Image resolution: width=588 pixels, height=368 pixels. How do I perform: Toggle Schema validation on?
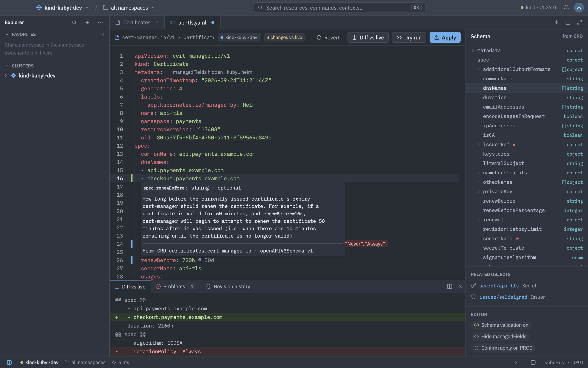(501, 325)
